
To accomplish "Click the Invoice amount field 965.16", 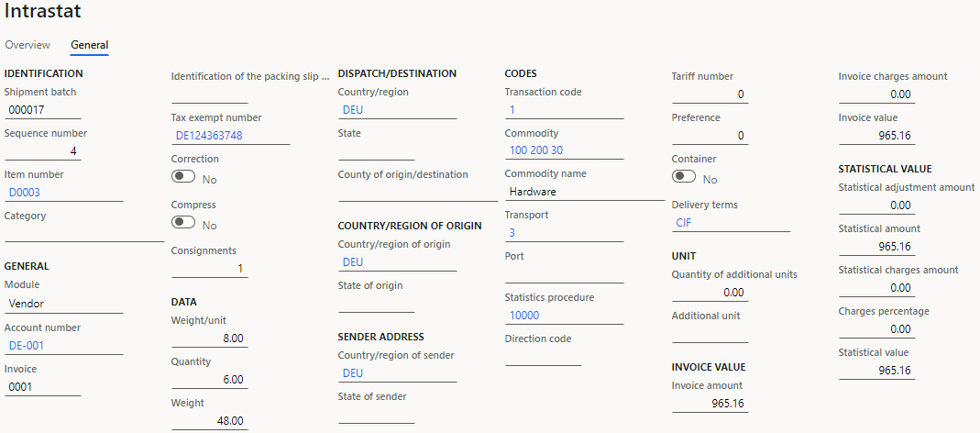I will tap(710, 404).
